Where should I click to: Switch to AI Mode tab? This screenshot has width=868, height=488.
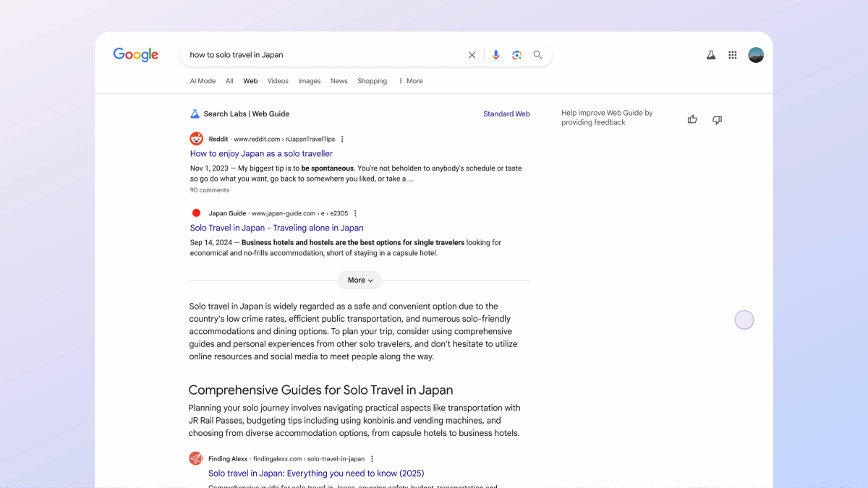(x=203, y=81)
